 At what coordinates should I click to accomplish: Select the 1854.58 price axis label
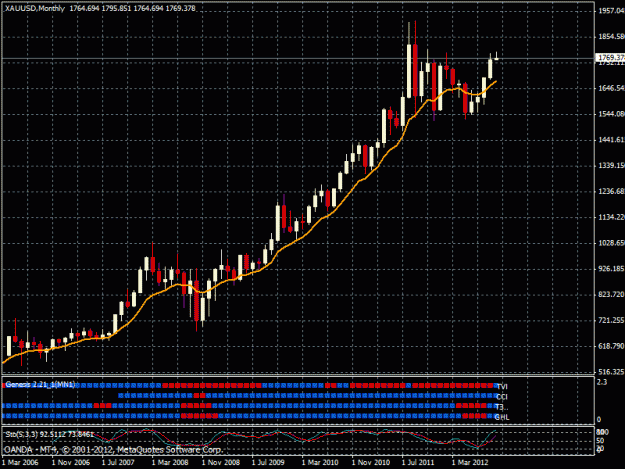point(611,37)
